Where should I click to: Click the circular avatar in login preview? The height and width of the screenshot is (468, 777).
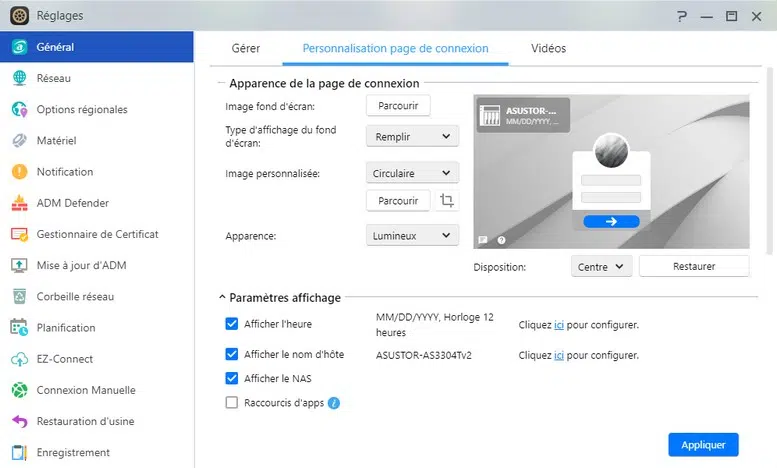tap(611, 151)
